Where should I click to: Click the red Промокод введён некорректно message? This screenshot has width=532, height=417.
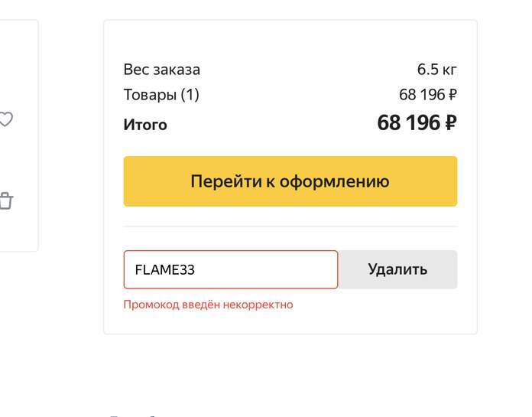tap(208, 305)
